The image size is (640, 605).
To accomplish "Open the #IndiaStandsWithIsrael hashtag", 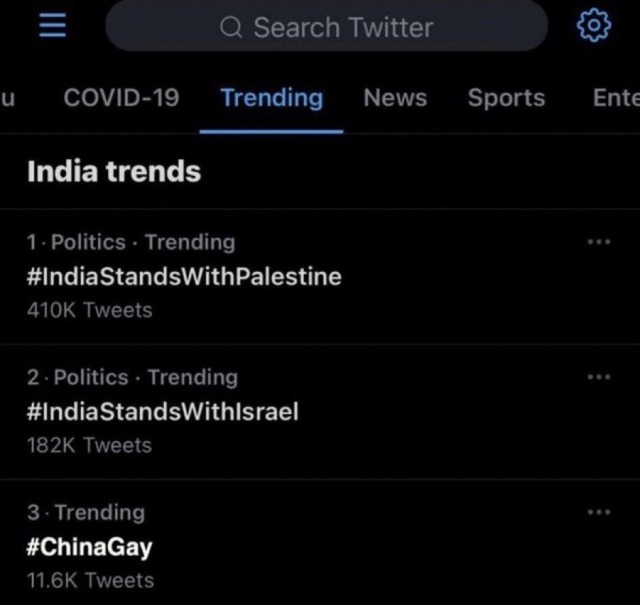I will click(163, 411).
